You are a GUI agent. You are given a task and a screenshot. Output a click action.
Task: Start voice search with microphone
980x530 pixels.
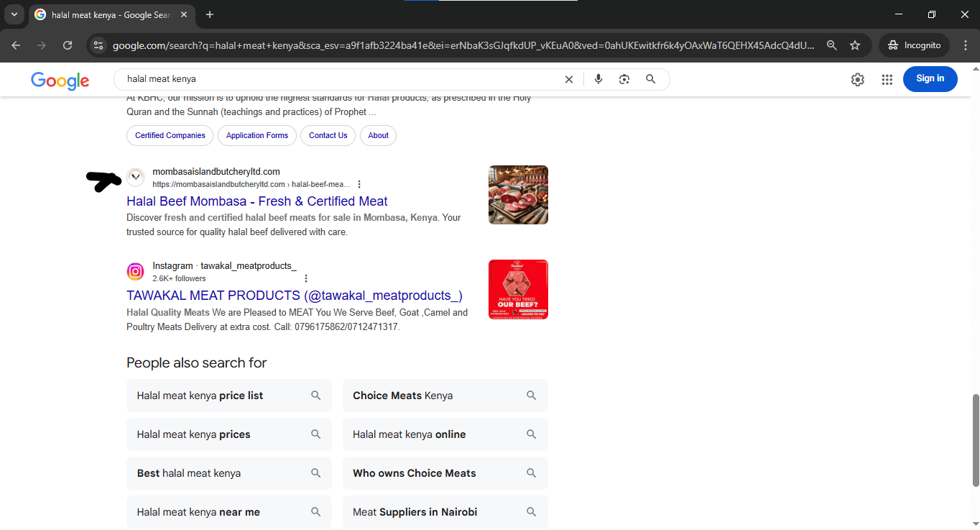pos(598,79)
